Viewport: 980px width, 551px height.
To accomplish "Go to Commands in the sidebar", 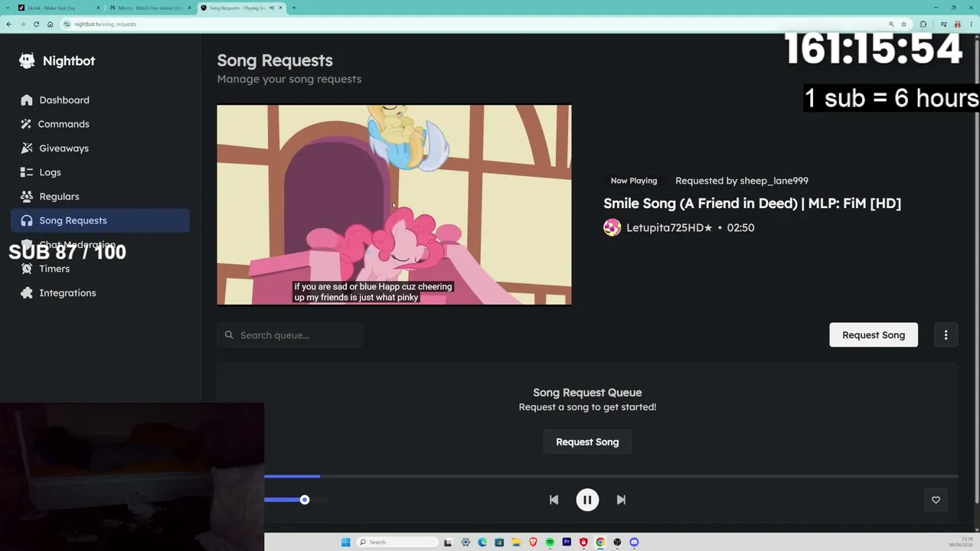I will 100,124.
